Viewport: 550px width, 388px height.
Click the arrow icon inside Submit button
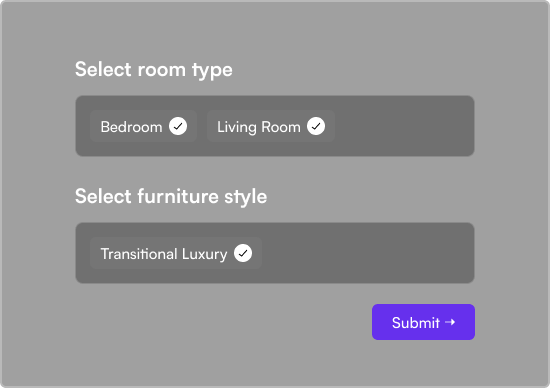pos(450,322)
